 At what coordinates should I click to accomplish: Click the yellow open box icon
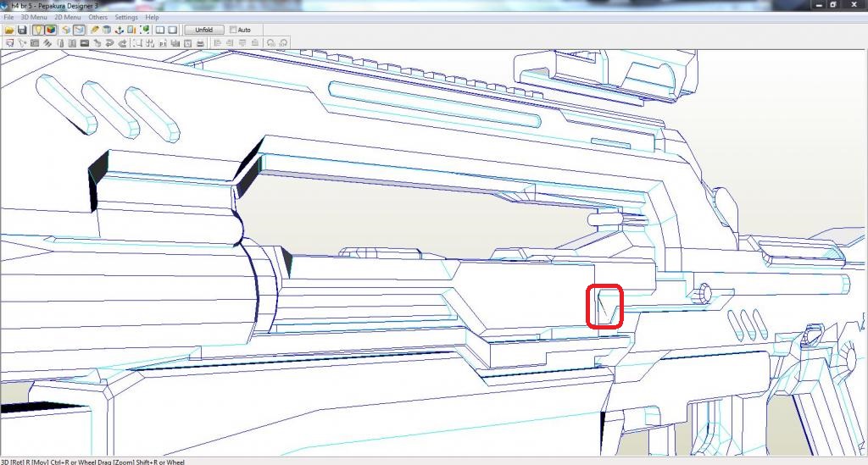click(66, 30)
